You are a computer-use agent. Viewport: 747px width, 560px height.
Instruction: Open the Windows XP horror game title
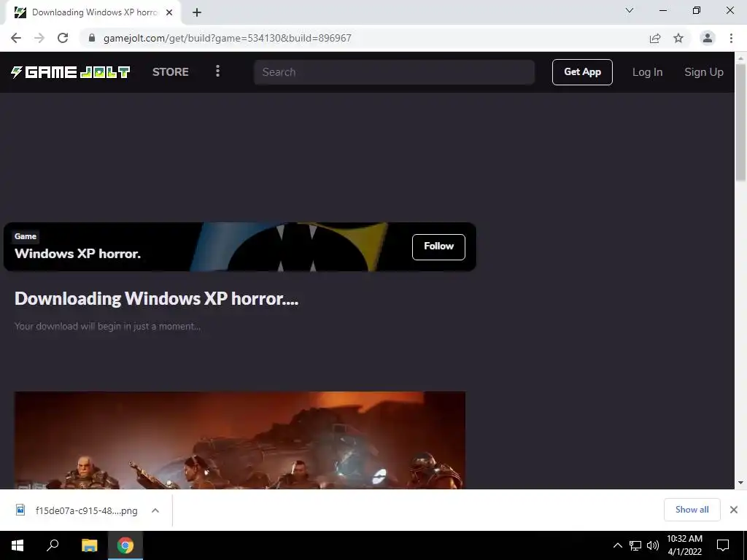[x=77, y=253]
